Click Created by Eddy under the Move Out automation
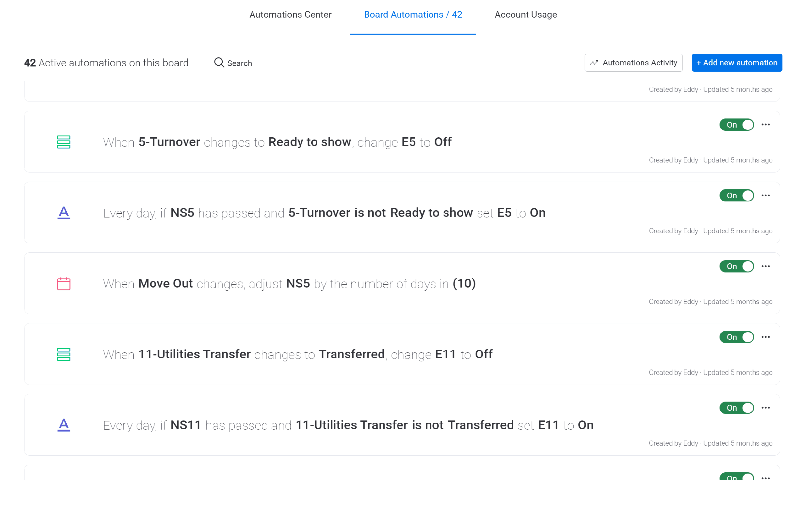The width and height of the screenshot is (812, 505). (x=673, y=302)
